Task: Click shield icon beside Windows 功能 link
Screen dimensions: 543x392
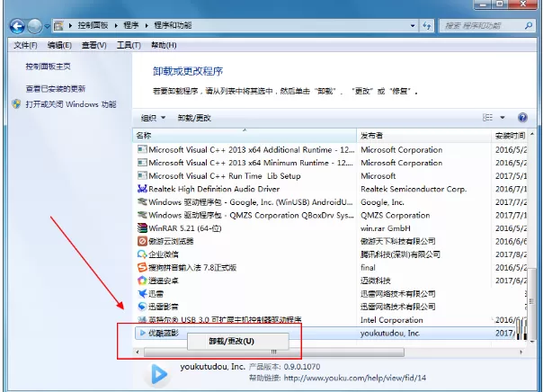Action: [x=16, y=104]
